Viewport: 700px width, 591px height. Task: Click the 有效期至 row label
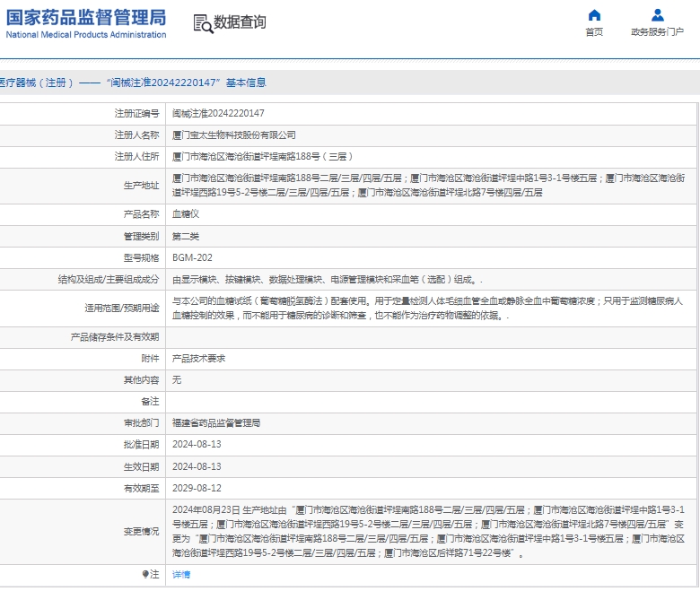141,489
